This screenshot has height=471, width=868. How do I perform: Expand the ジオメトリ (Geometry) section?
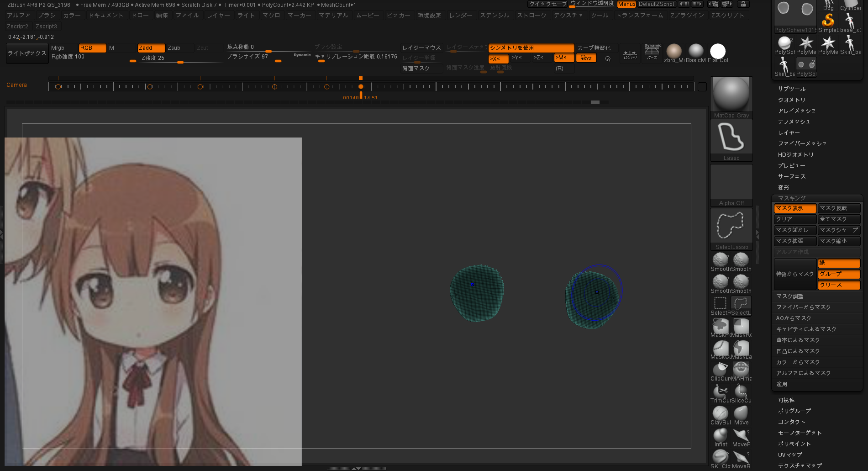pos(792,100)
